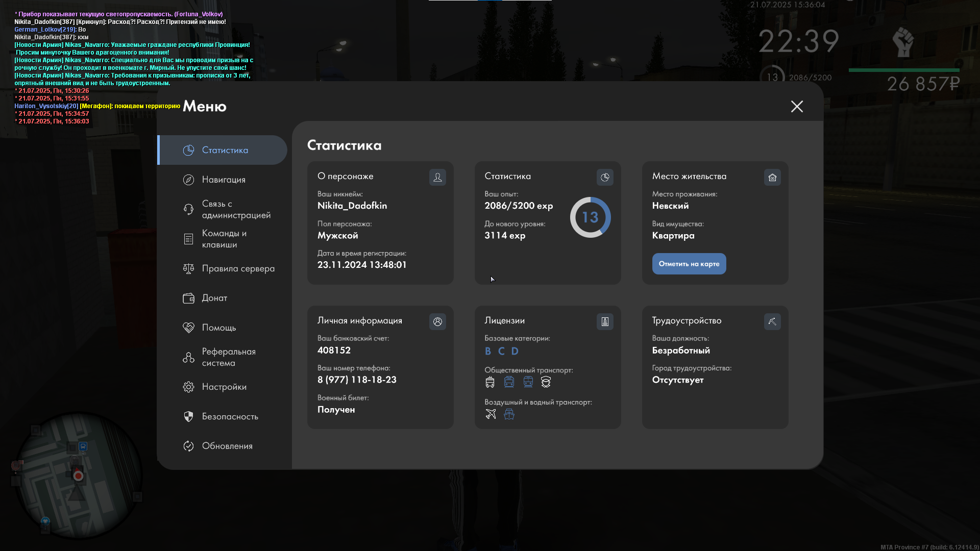Close the Меню window with the X
980x551 pixels.
tap(797, 106)
